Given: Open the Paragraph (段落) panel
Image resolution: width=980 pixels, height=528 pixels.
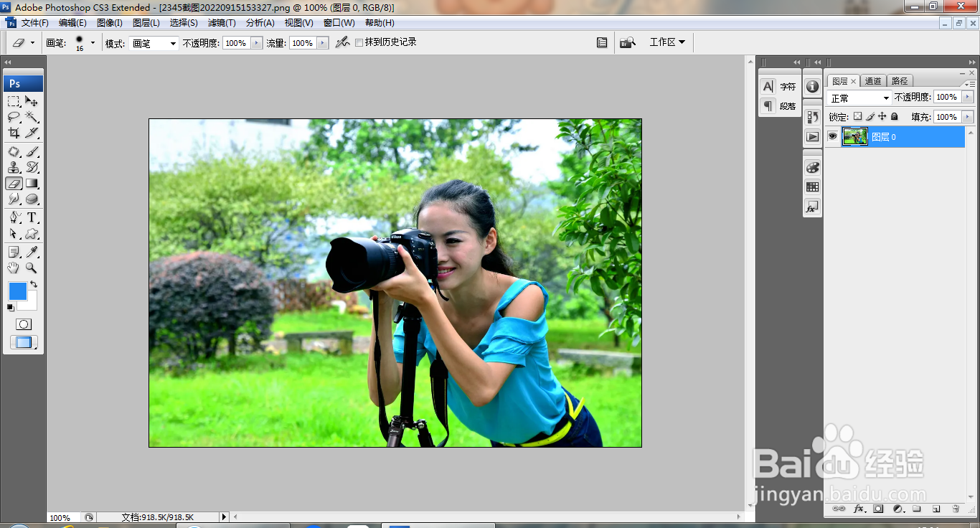Looking at the screenshot, I should pyautogui.click(x=779, y=105).
